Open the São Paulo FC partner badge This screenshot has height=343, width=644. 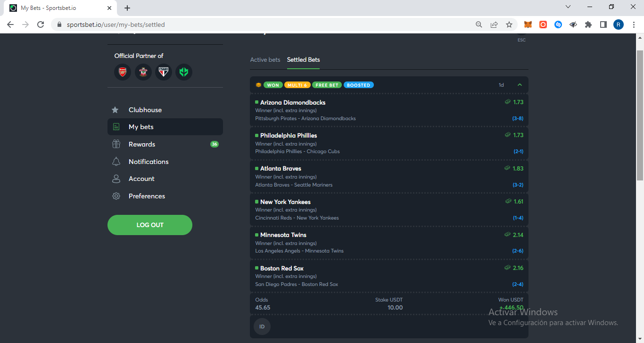[164, 72]
